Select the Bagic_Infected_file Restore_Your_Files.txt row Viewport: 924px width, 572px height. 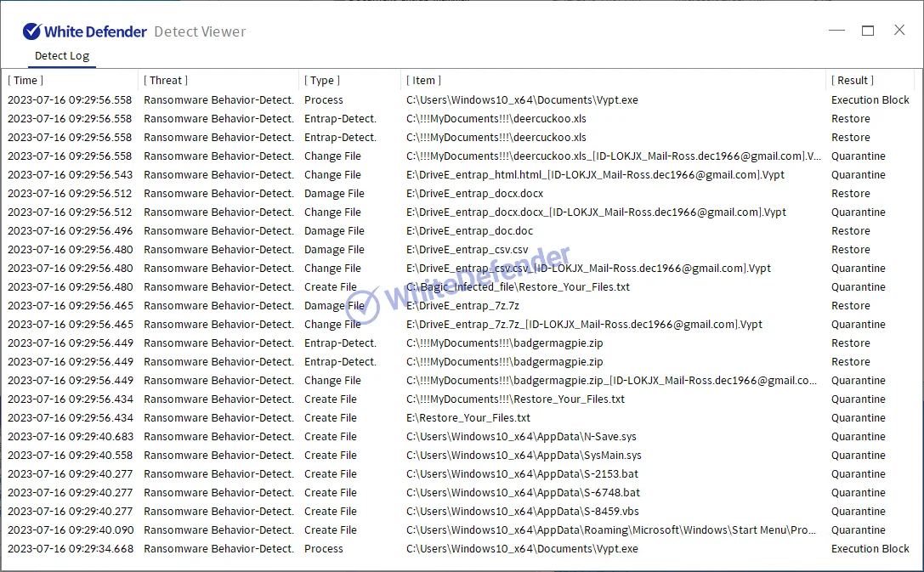pyautogui.click(x=518, y=287)
